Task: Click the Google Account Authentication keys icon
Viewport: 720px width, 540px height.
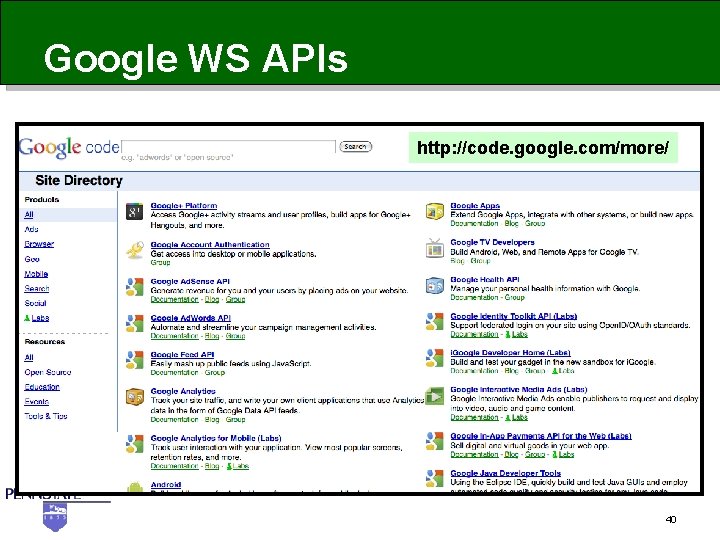Action: pyautogui.click(x=135, y=250)
